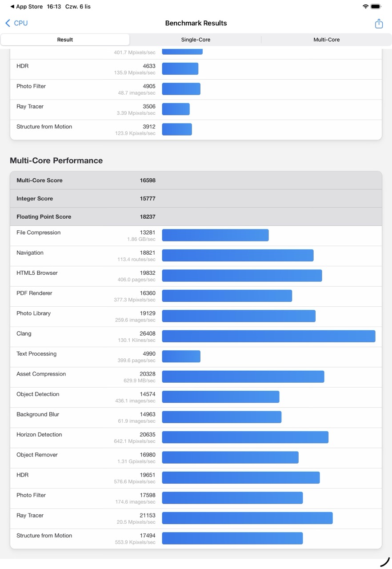Screen dimensions: 392x569
Task: Tap the back chevron next to CPU
Action: coord(8,23)
